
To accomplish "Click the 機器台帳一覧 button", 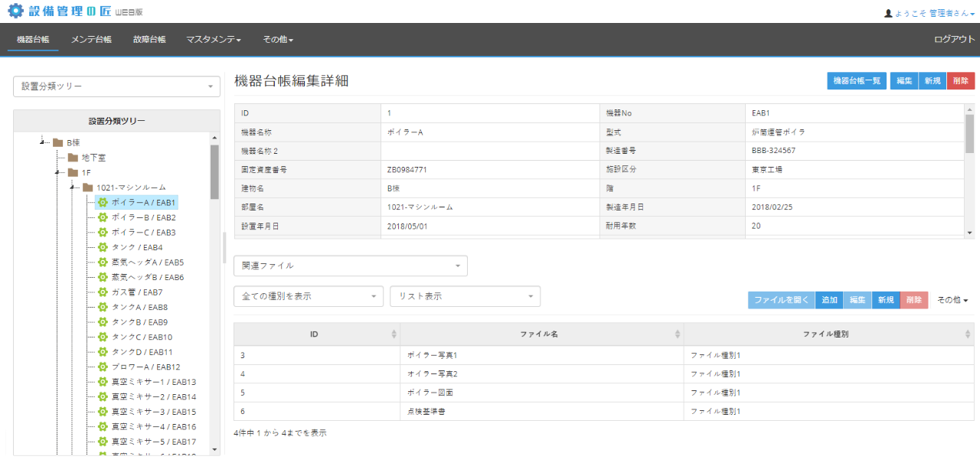I will tap(857, 81).
